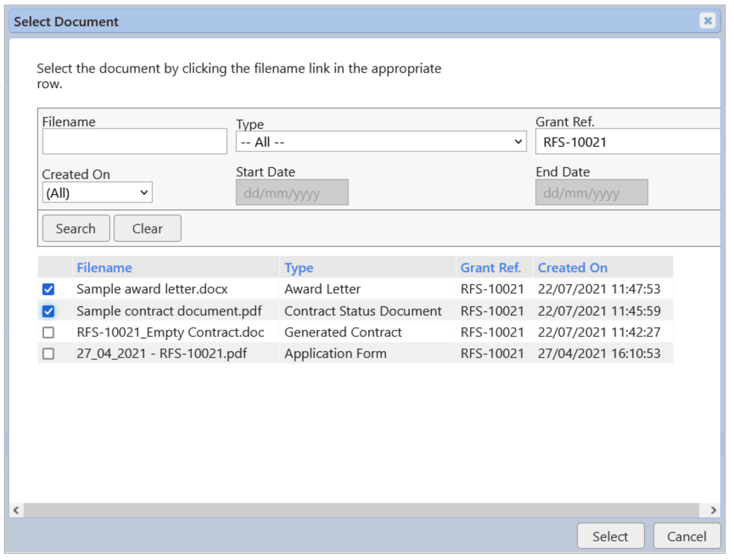Image resolution: width=734 pixels, height=560 pixels.
Task: Click the Grant Ref. field containing RFS-10021
Action: (x=627, y=142)
